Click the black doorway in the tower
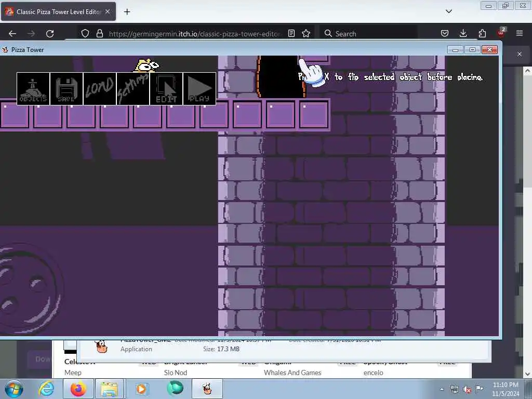The width and height of the screenshot is (532, 399). [281, 77]
